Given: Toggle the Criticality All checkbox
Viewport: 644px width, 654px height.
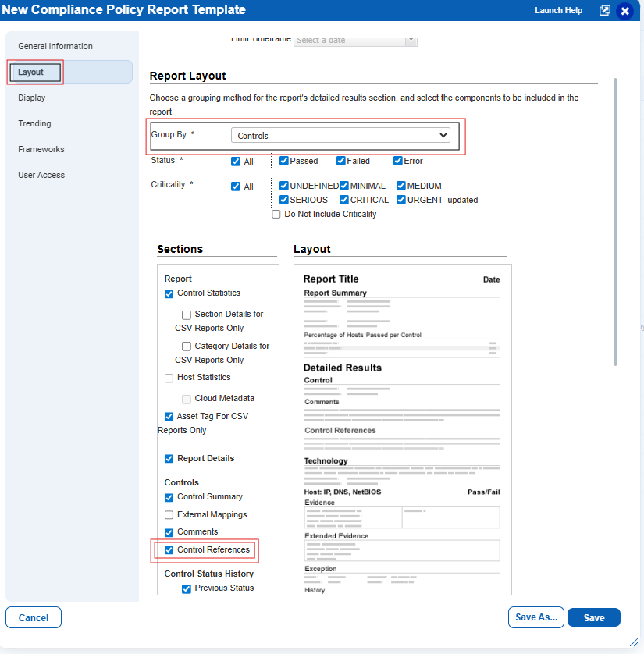Looking at the screenshot, I should point(236,187).
